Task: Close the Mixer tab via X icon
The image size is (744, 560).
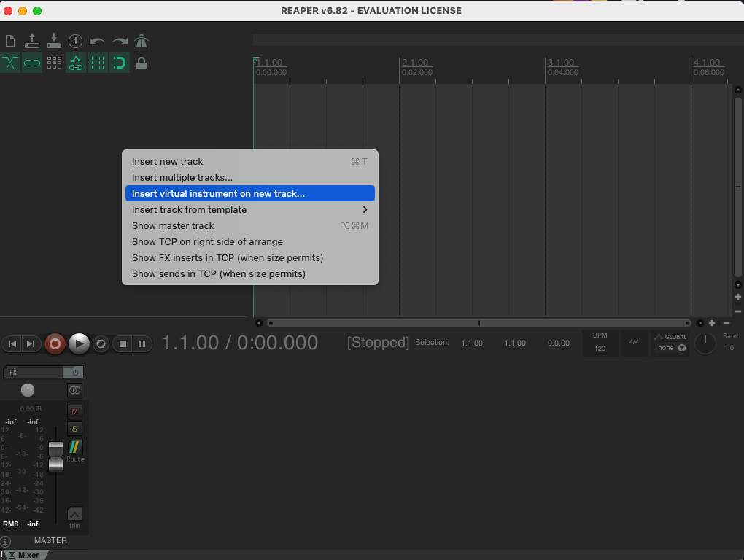Action: (x=12, y=555)
